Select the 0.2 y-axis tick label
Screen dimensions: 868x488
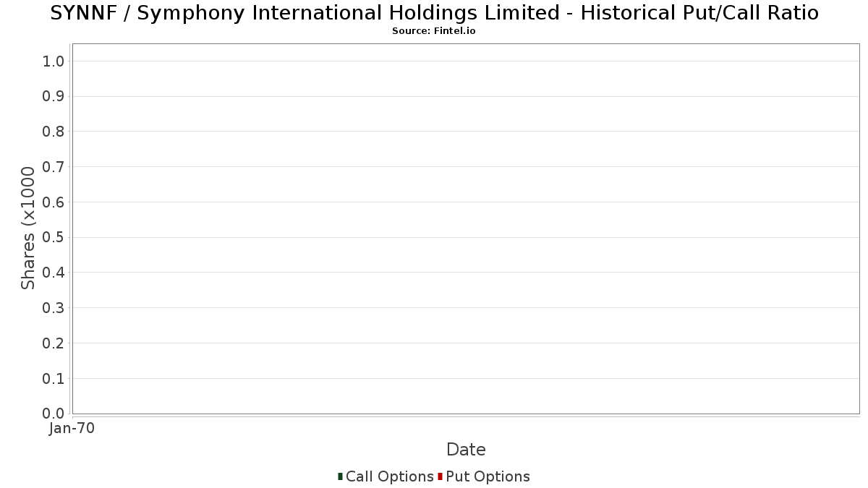click(54, 343)
